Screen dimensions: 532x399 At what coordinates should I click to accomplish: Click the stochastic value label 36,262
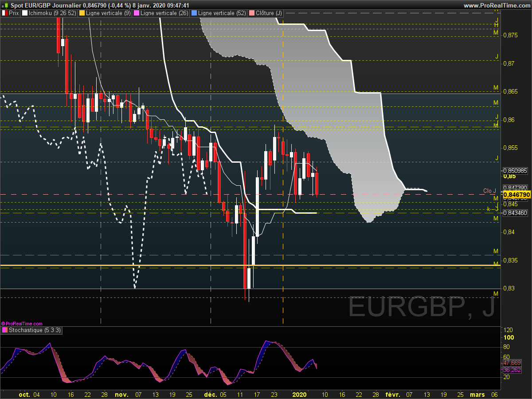[x=512, y=370]
